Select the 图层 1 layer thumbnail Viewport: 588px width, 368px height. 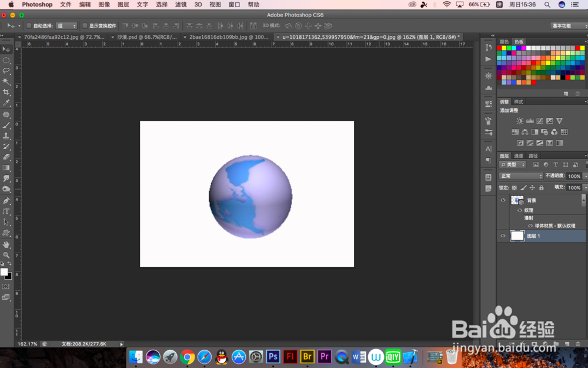pyautogui.click(x=517, y=236)
